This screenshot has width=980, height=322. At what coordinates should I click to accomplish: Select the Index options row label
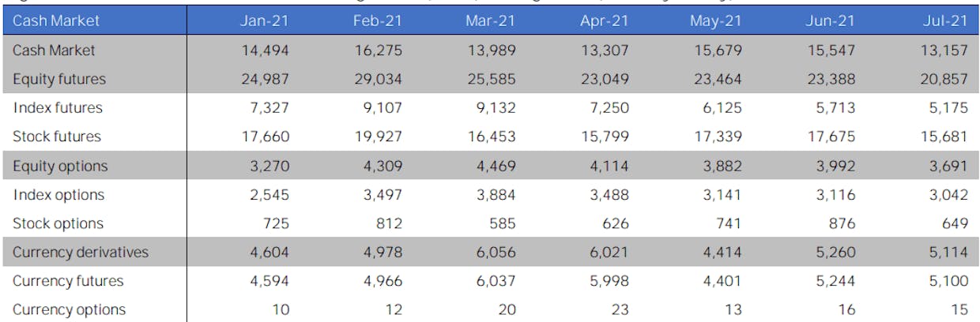[x=58, y=194]
